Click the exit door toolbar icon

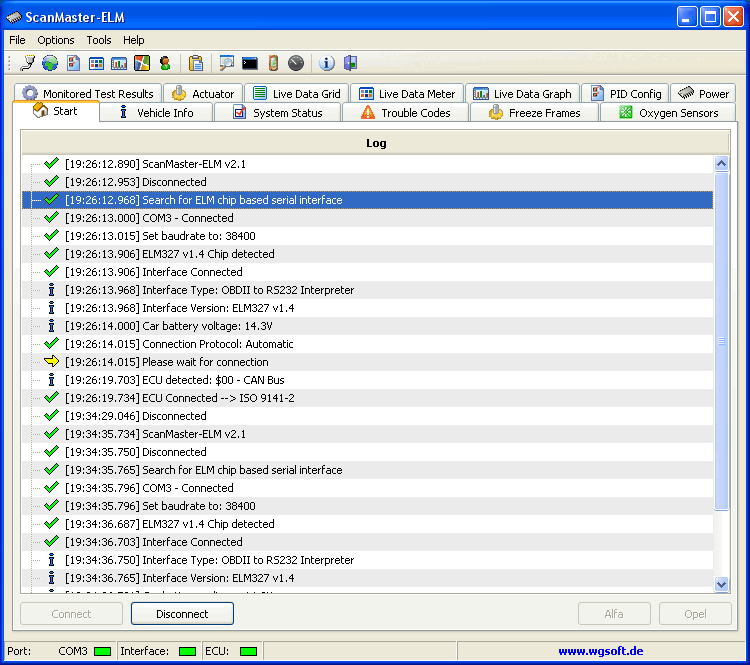click(x=350, y=63)
